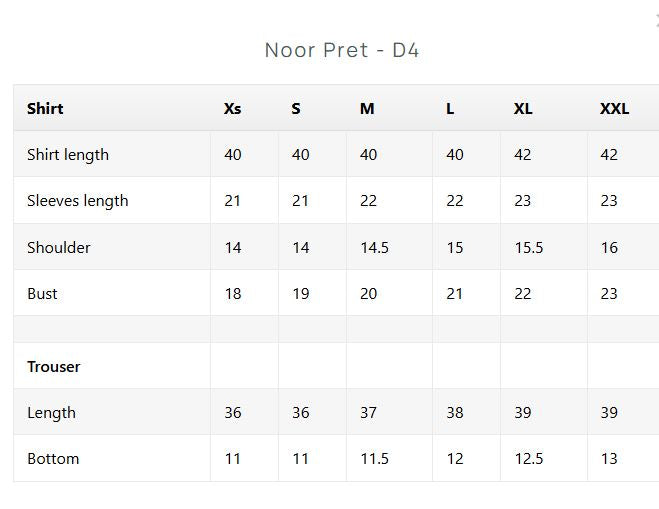Screen dimensions: 659x509
Task: Click the 15.5 shoulder value for XL
Action: (x=528, y=248)
